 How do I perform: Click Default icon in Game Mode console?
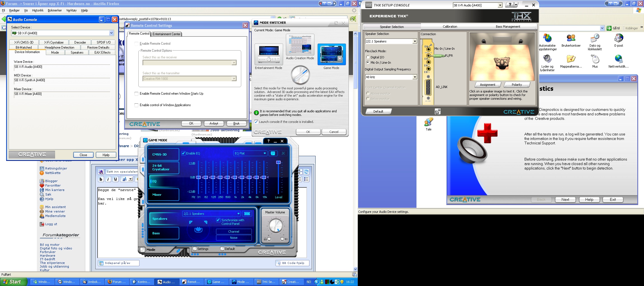[x=227, y=249]
